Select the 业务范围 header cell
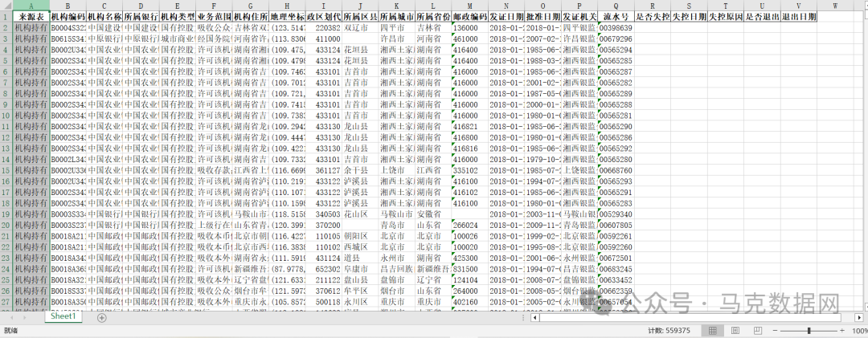The width and height of the screenshot is (868, 338). (215, 17)
